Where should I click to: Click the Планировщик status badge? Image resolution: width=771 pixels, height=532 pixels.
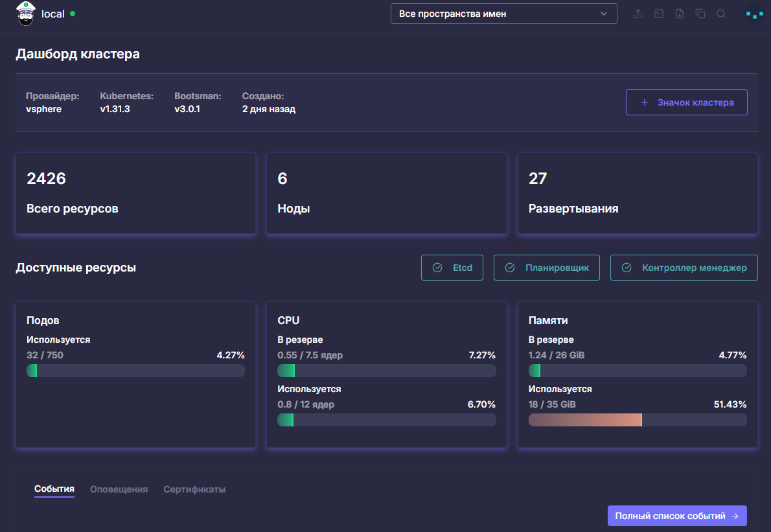point(546,268)
